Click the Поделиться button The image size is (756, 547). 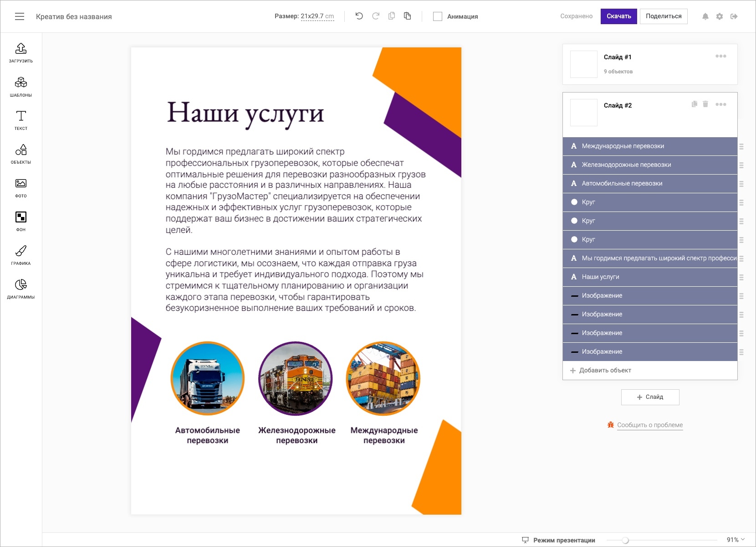pyautogui.click(x=664, y=16)
